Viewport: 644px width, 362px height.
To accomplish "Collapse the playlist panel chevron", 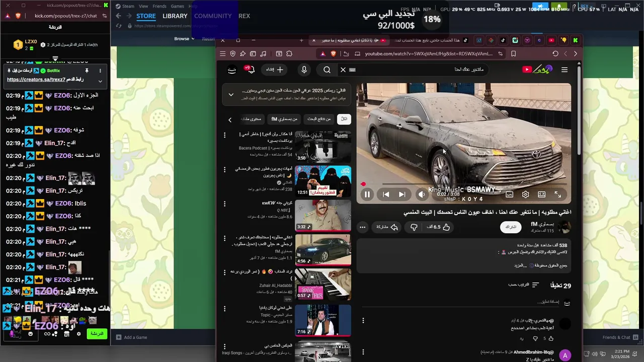I will click(x=231, y=95).
